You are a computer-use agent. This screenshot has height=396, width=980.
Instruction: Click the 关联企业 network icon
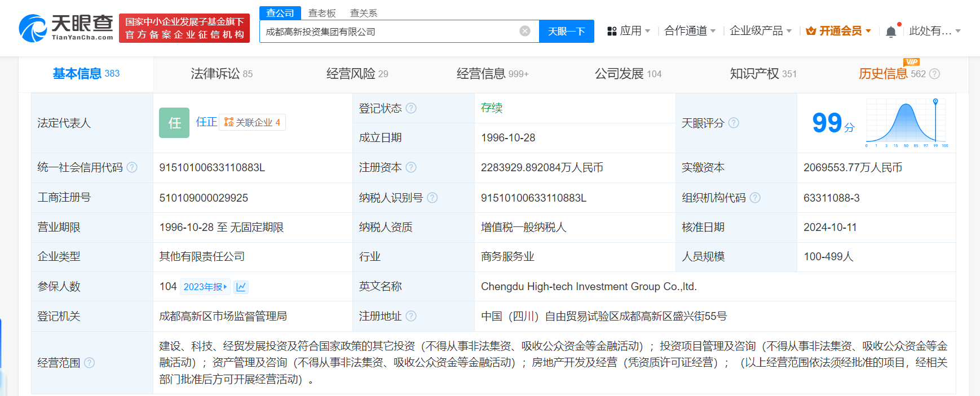[229, 122]
